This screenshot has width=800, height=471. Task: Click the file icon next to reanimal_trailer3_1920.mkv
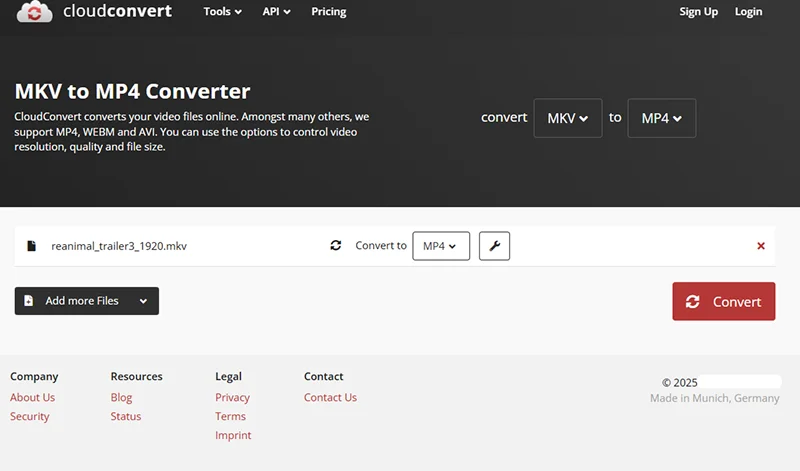coord(32,246)
